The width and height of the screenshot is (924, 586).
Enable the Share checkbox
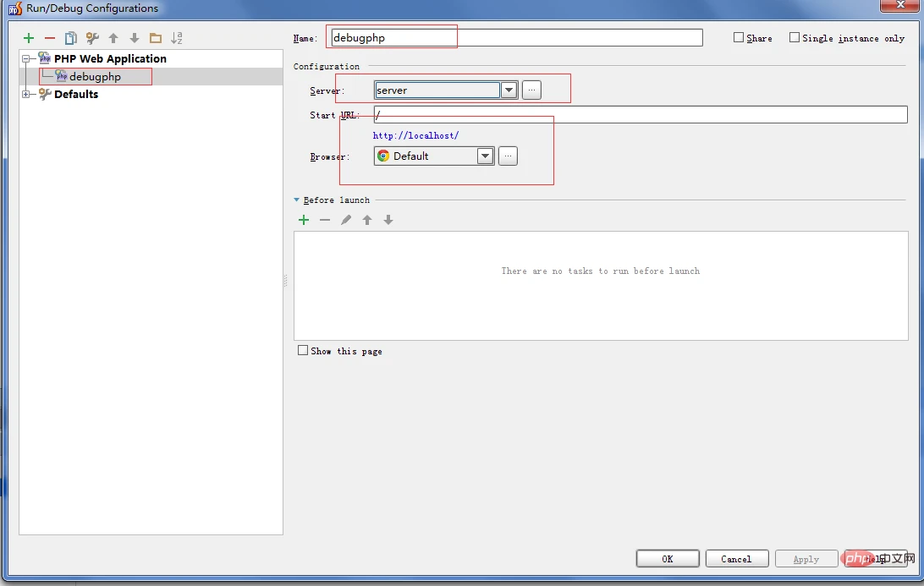coord(738,36)
